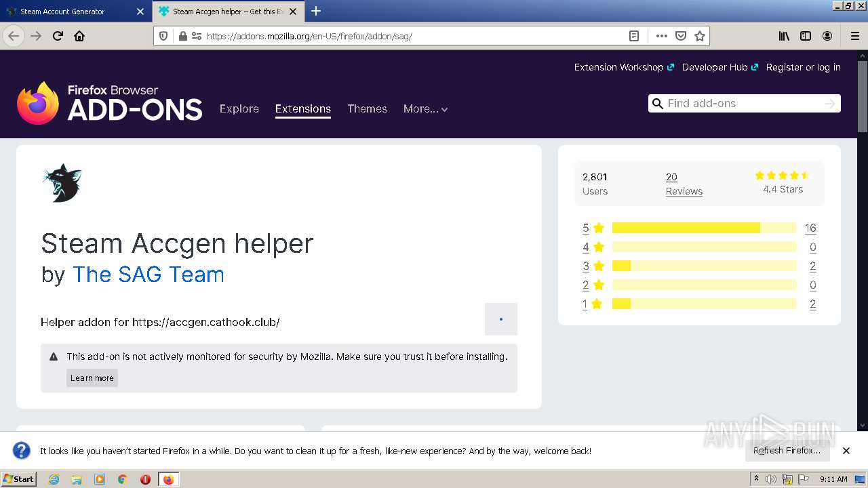Open the 20 Reviews link
868x488 pixels.
(x=684, y=184)
